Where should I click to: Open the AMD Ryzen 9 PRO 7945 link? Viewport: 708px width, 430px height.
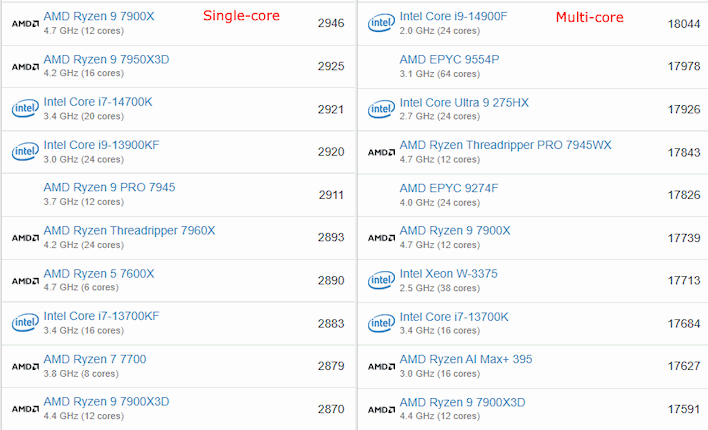pyautogui.click(x=109, y=187)
